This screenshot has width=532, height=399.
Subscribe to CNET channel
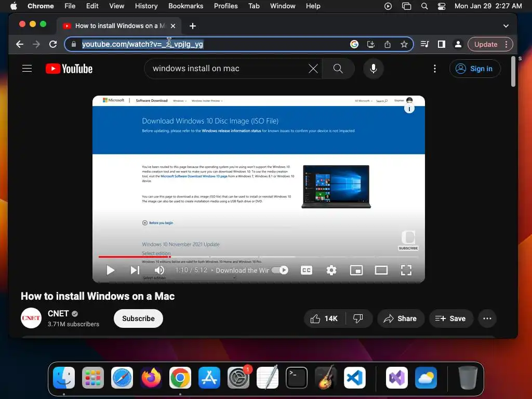pos(138,318)
